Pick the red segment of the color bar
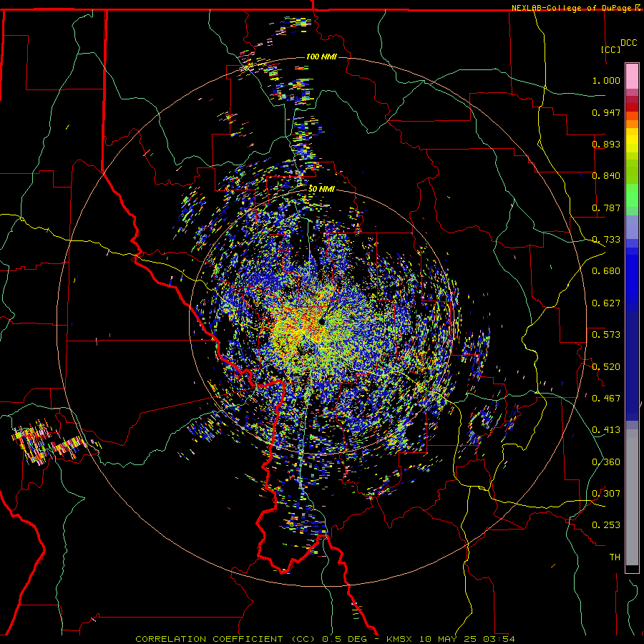Viewport: 644px width, 644px height. pyautogui.click(x=632, y=107)
